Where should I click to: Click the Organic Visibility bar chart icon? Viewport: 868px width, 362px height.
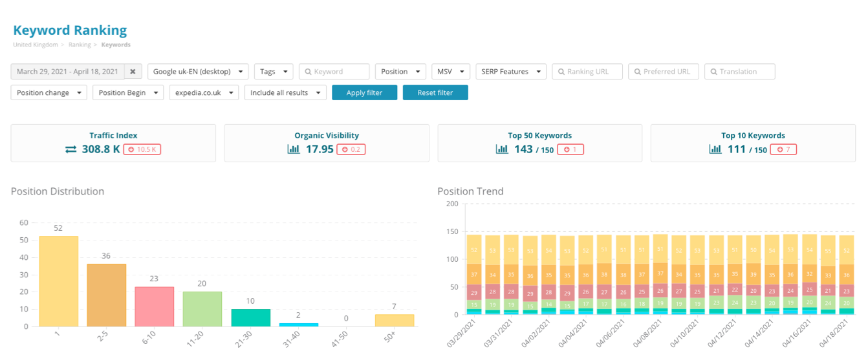[294, 149]
